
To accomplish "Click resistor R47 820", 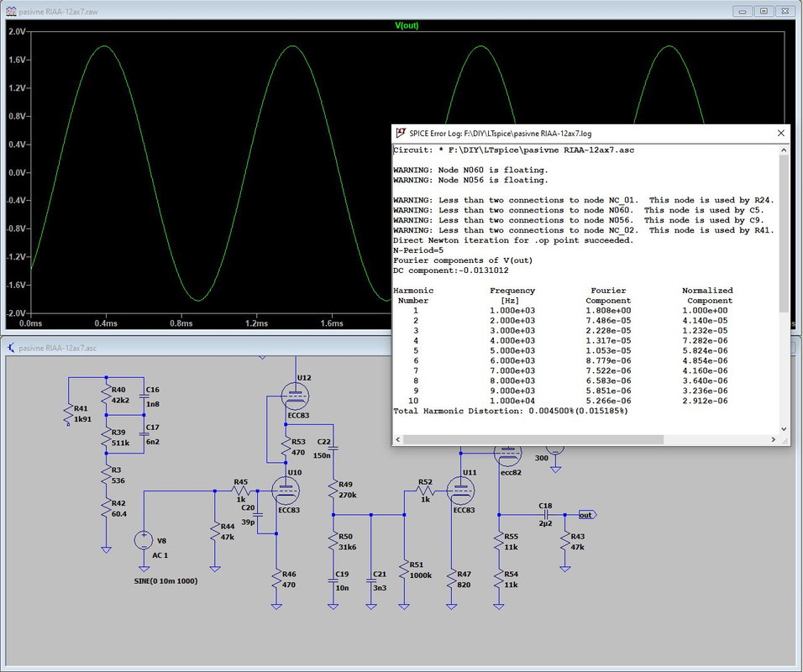I will (x=452, y=580).
